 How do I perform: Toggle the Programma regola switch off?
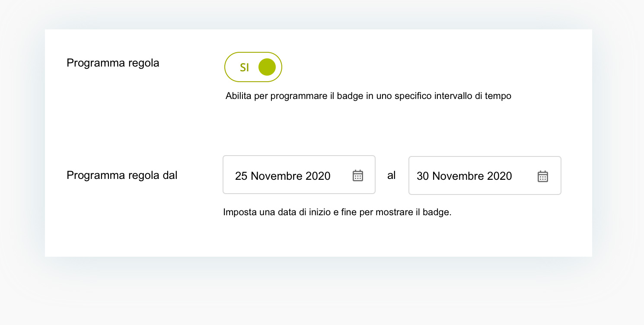point(253,67)
